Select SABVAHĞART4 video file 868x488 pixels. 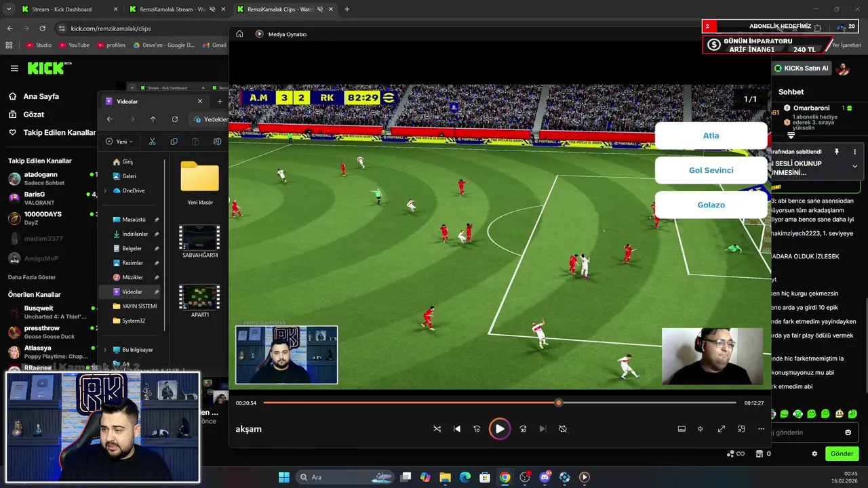click(x=200, y=241)
